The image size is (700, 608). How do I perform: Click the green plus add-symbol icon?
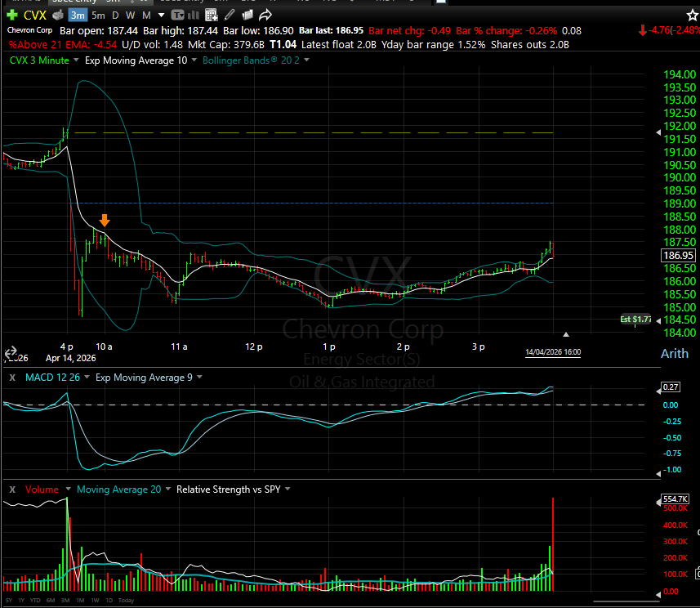[x=11, y=16]
